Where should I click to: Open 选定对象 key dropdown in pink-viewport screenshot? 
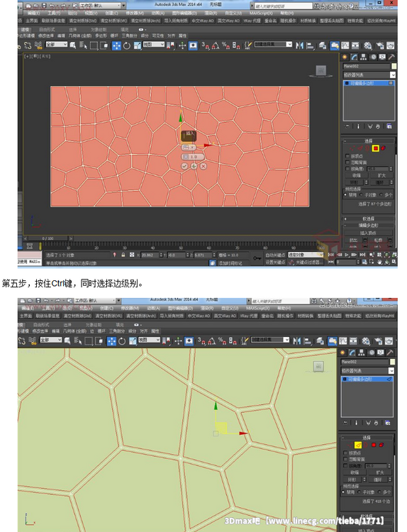click(x=305, y=255)
